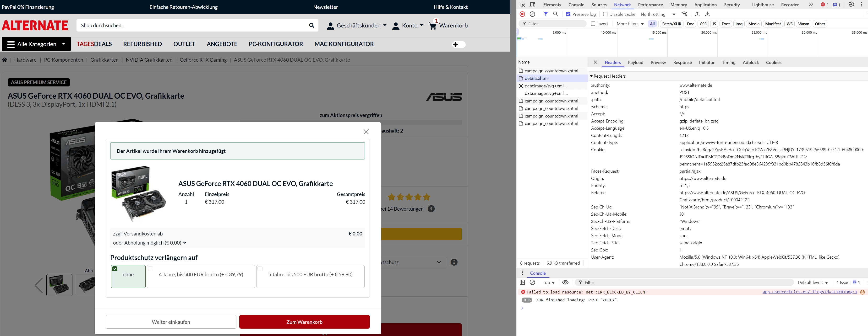Image resolution: width=868 pixels, height=336 pixels.
Task: Open the Response tab
Action: coord(682,63)
